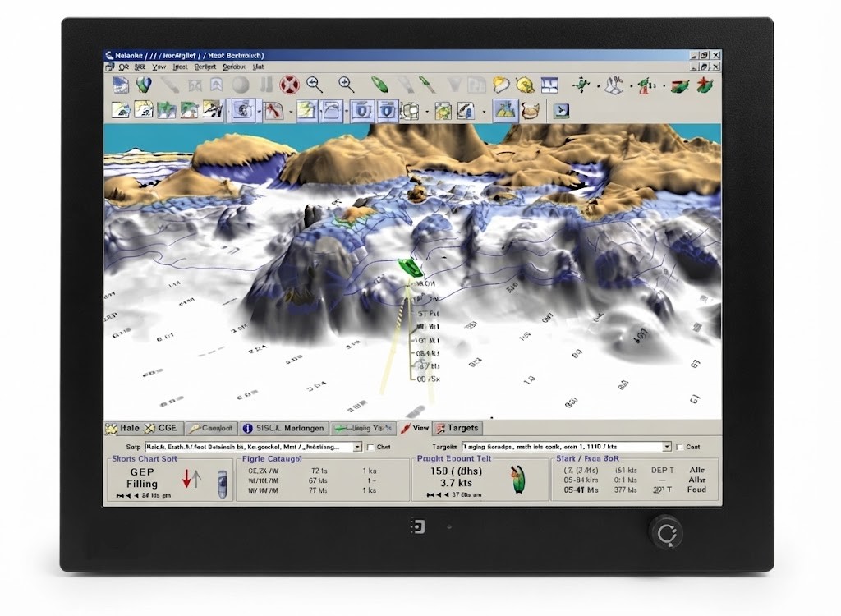Expand the Targeiin combo box arrow
The height and width of the screenshot is (616, 841).
click(x=667, y=447)
